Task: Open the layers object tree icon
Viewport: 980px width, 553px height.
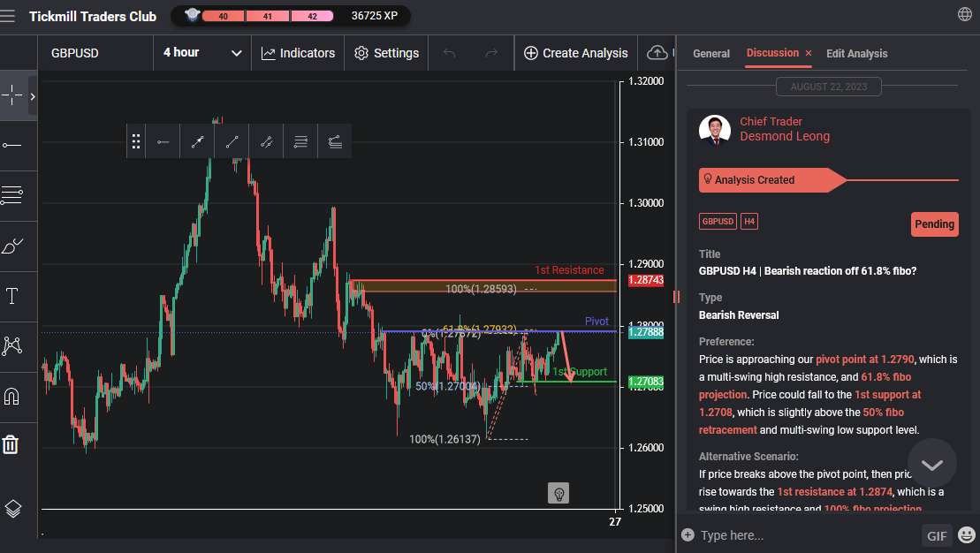Action: click(12, 509)
